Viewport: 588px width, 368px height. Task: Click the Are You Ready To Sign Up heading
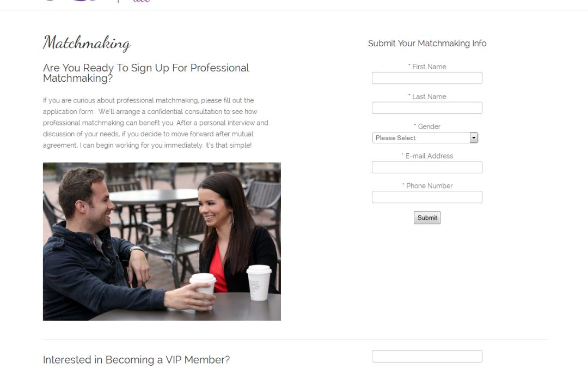click(x=146, y=73)
